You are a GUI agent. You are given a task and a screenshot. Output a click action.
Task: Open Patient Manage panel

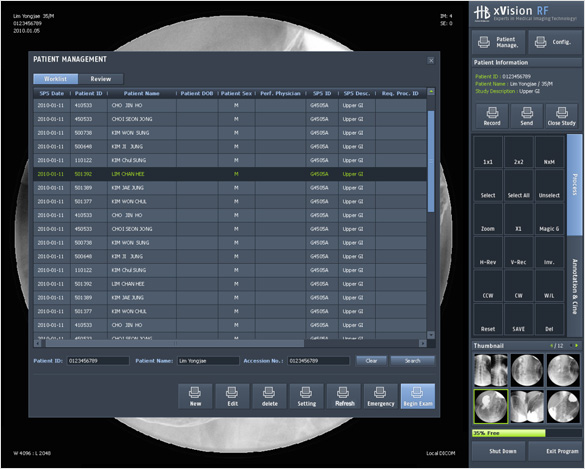tap(498, 43)
